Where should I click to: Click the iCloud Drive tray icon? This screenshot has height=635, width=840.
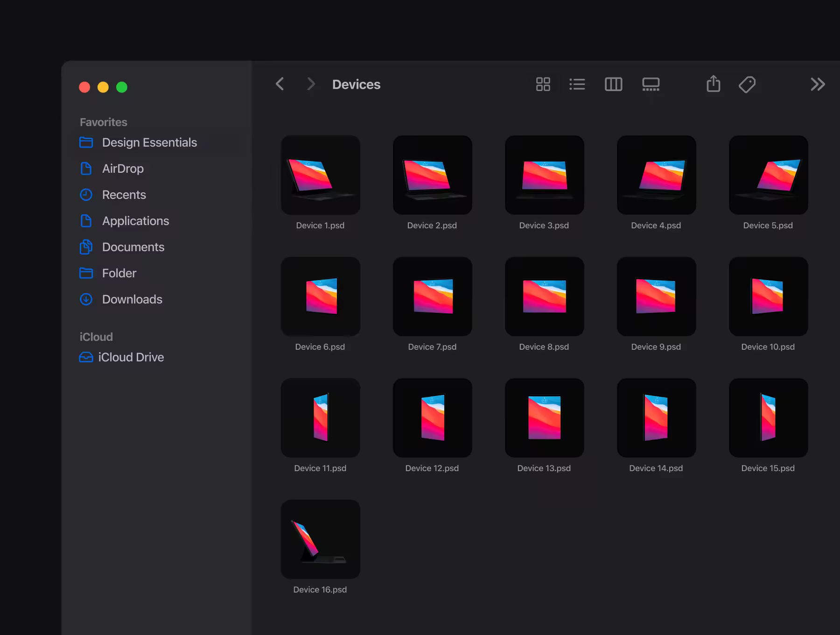86,357
